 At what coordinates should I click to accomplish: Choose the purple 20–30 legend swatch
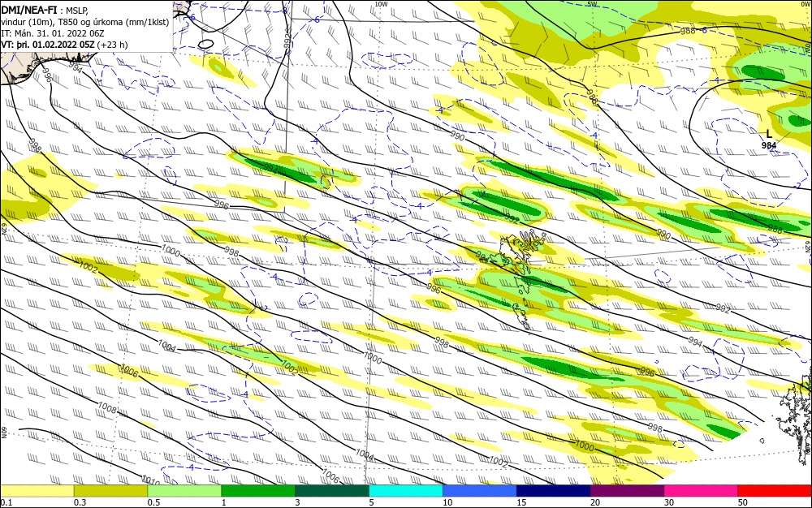point(627,491)
